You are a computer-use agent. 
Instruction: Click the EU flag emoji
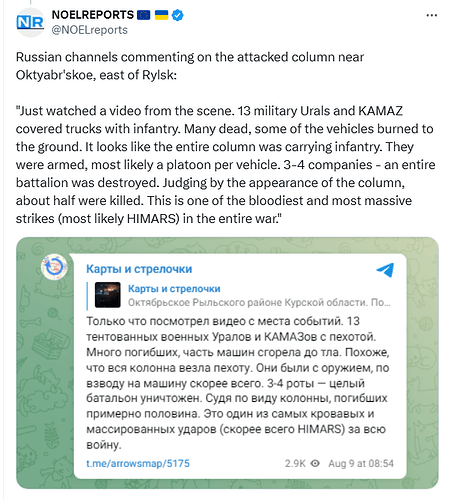coord(143,15)
